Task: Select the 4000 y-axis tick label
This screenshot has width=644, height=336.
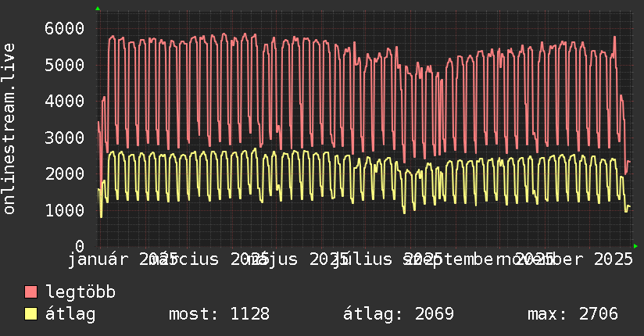Action: 65,101
